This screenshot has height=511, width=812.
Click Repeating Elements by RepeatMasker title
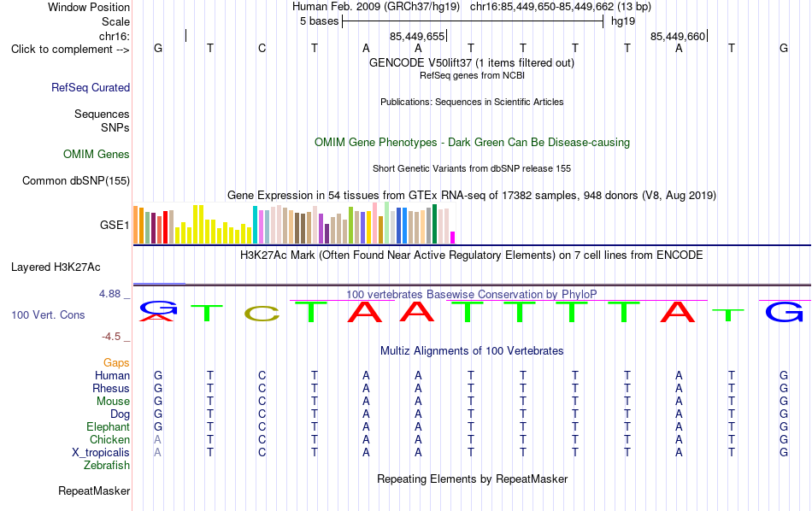(x=473, y=479)
